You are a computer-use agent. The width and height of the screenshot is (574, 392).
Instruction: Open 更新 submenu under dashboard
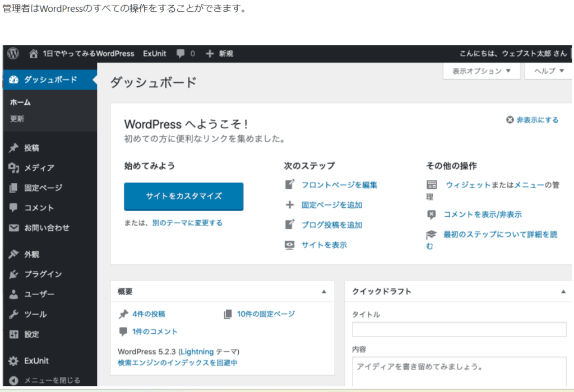point(17,119)
